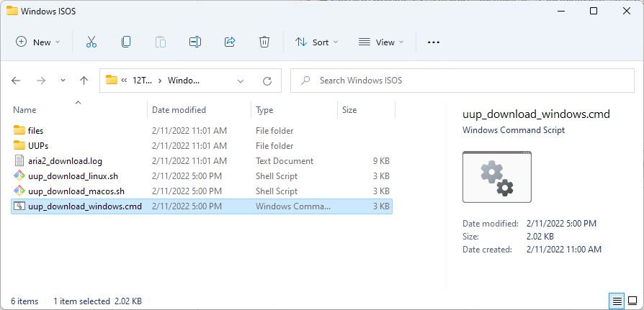Open the See more ellipsis menu
This screenshot has height=310, width=644.
(433, 42)
